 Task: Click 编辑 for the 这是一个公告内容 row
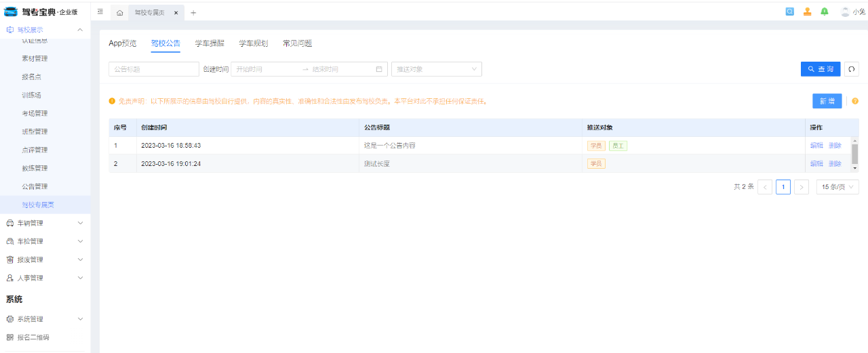pyautogui.click(x=816, y=146)
